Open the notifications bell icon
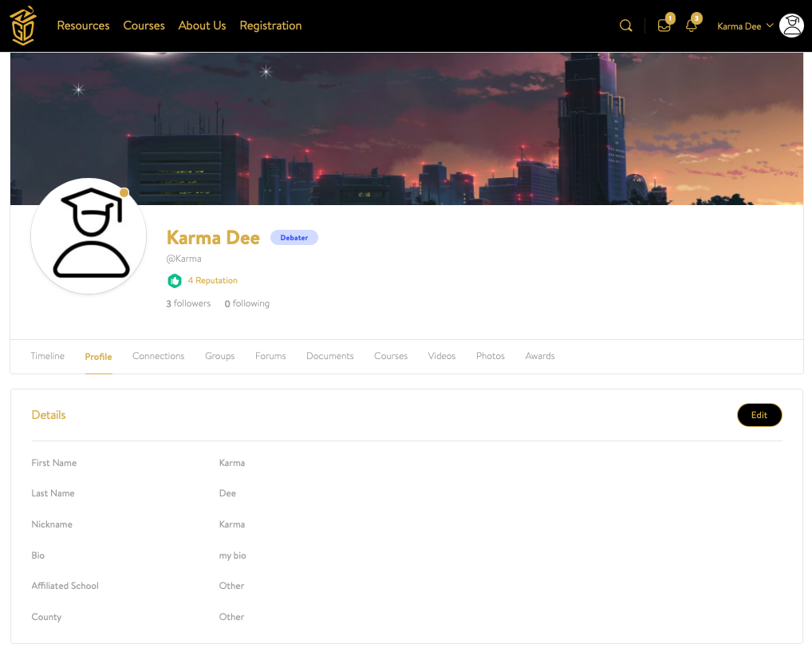This screenshot has width=812, height=660. tap(691, 26)
